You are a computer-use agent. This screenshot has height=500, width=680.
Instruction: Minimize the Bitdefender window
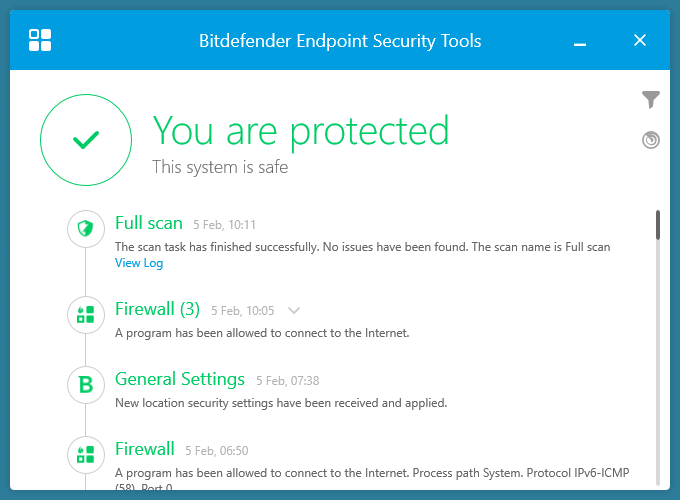[580, 41]
